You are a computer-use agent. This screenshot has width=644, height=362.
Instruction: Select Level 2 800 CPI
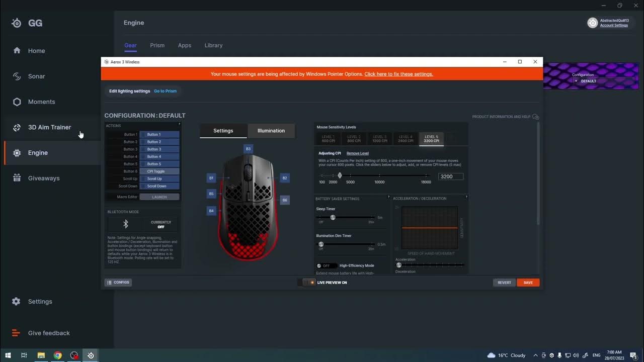click(354, 139)
